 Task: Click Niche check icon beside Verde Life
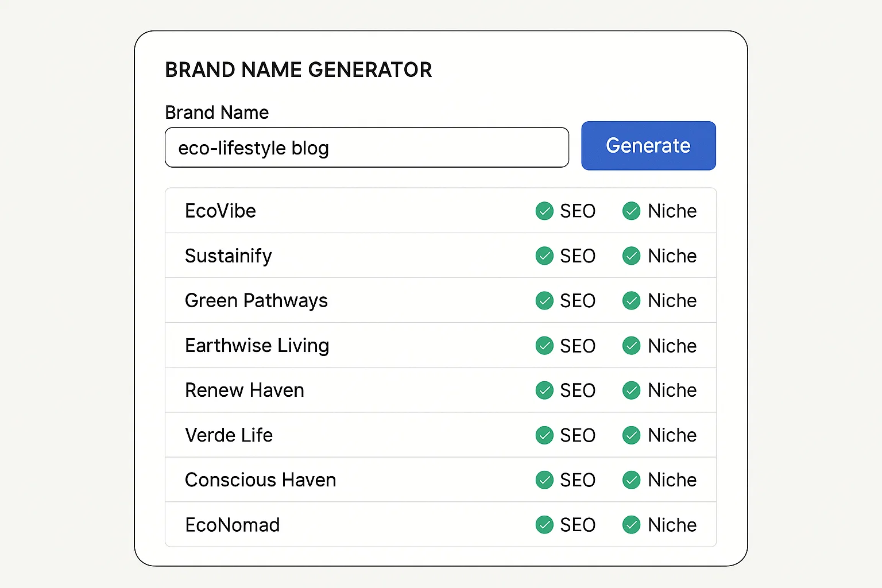(631, 435)
